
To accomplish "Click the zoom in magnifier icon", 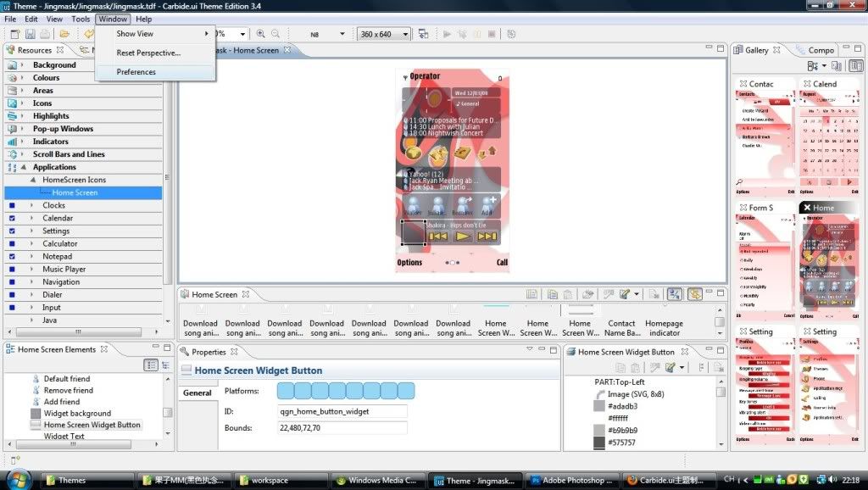I will [x=261, y=34].
